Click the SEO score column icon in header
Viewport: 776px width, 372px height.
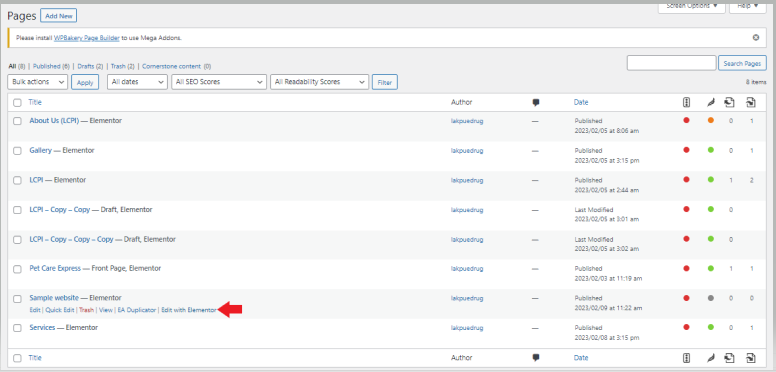(686, 102)
